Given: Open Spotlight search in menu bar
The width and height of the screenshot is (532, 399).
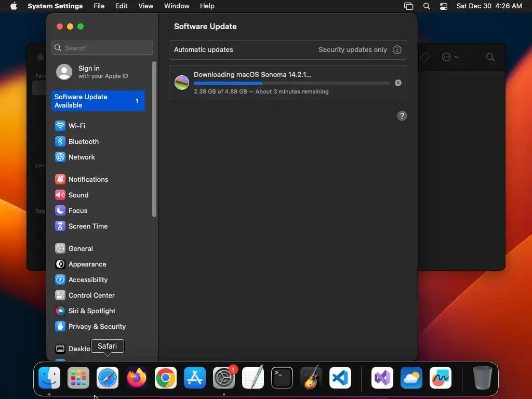Looking at the screenshot, I should click(427, 6).
